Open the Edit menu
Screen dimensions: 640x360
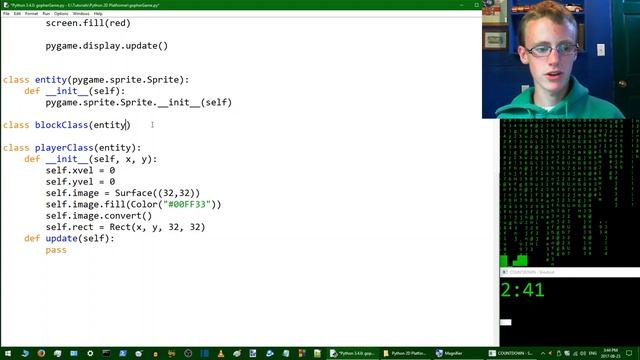tap(17, 13)
